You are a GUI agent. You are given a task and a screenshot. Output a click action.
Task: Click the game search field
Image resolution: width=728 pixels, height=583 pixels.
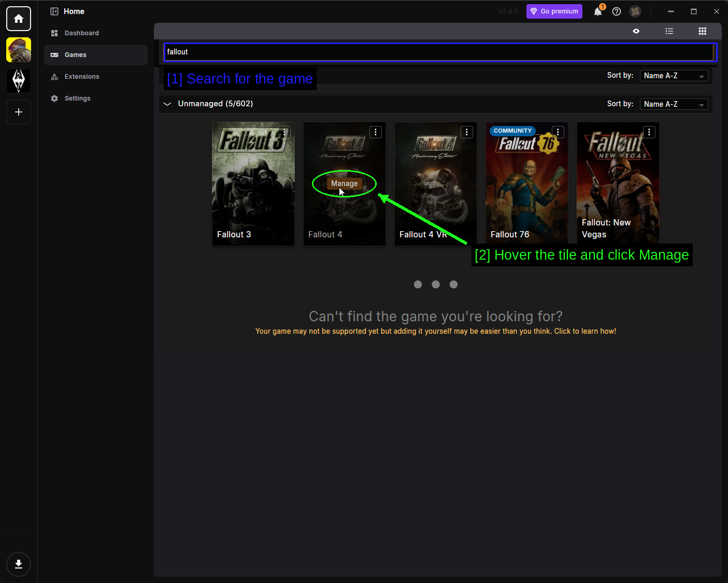(440, 52)
